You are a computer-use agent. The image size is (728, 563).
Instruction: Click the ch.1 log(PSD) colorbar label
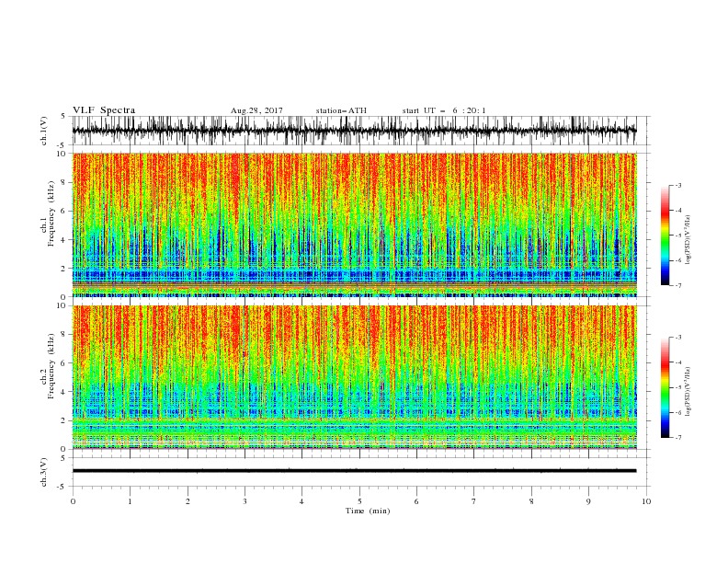pyautogui.click(x=688, y=240)
